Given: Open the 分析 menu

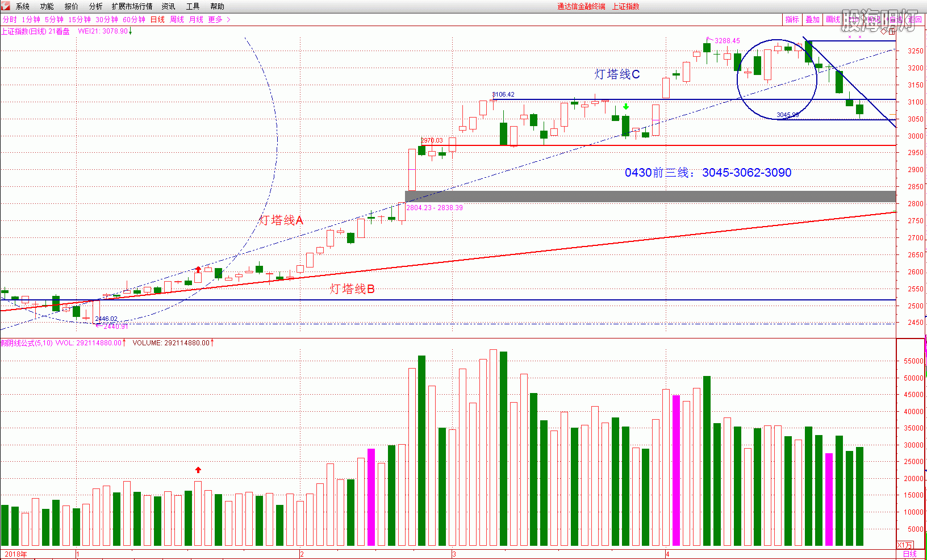Looking at the screenshot, I should (x=96, y=6).
